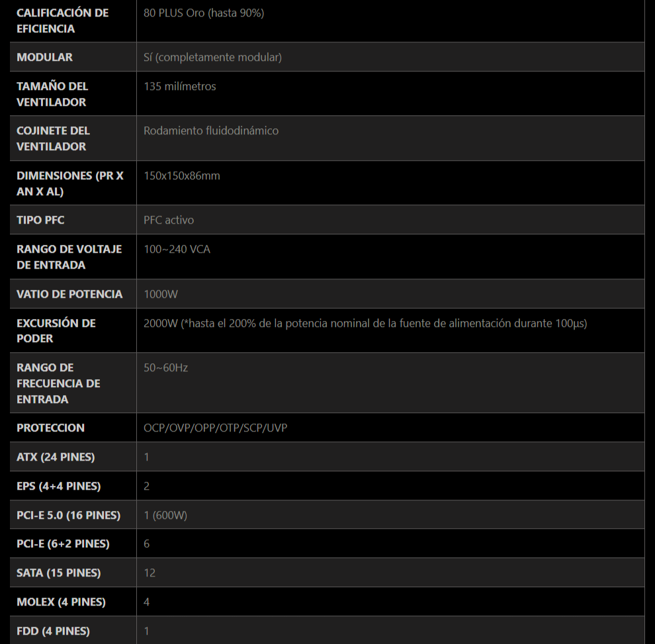Image resolution: width=655 pixels, height=644 pixels.
Task: Click the "80 PLUS Oro (hasta 90%)" value
Action: (204, 13)
